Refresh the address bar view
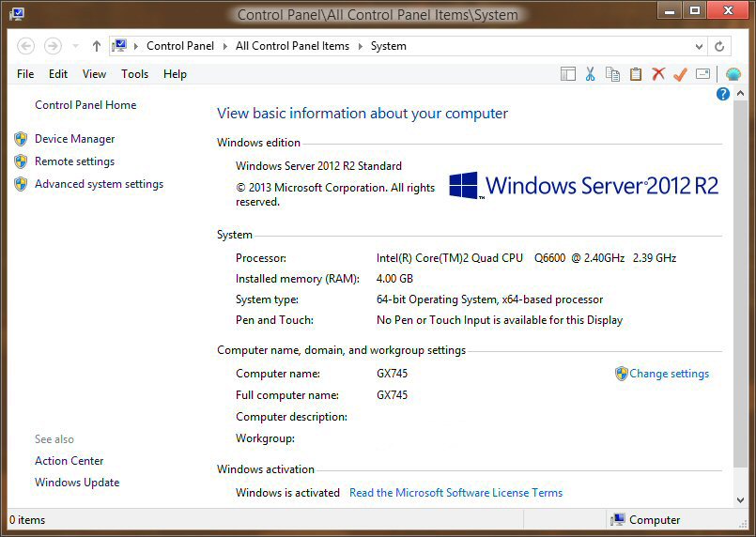The image size is (756, 537). click(x=719, y=46)
